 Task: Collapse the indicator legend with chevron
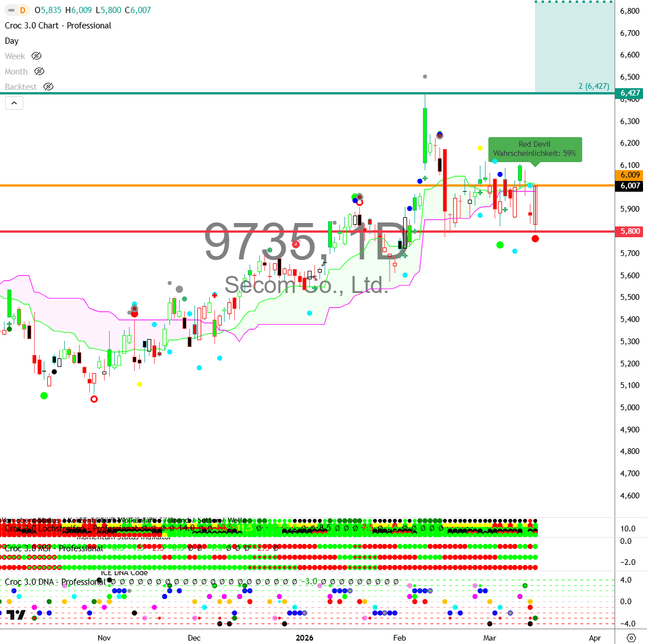click(x=14, y=103)
